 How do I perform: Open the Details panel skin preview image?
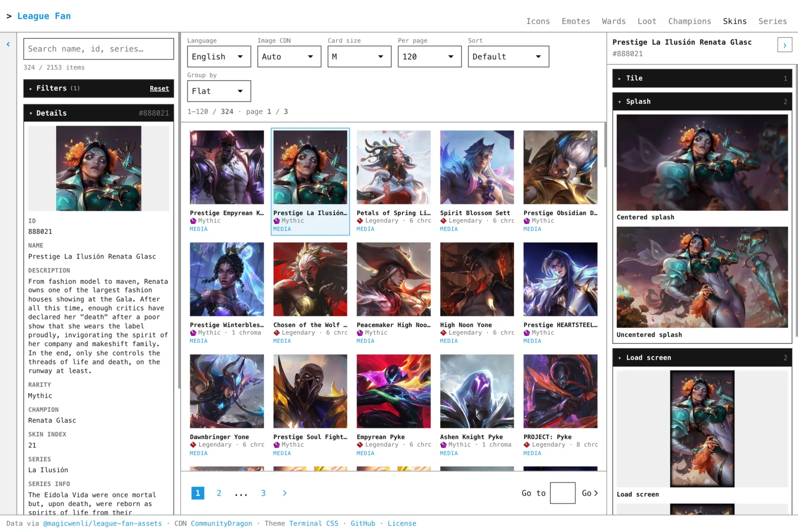click(99, 168)
